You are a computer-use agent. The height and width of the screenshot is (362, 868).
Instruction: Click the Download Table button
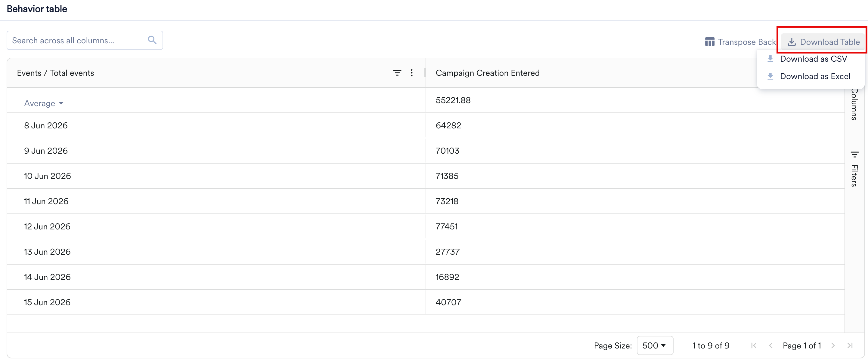[823, 42]
